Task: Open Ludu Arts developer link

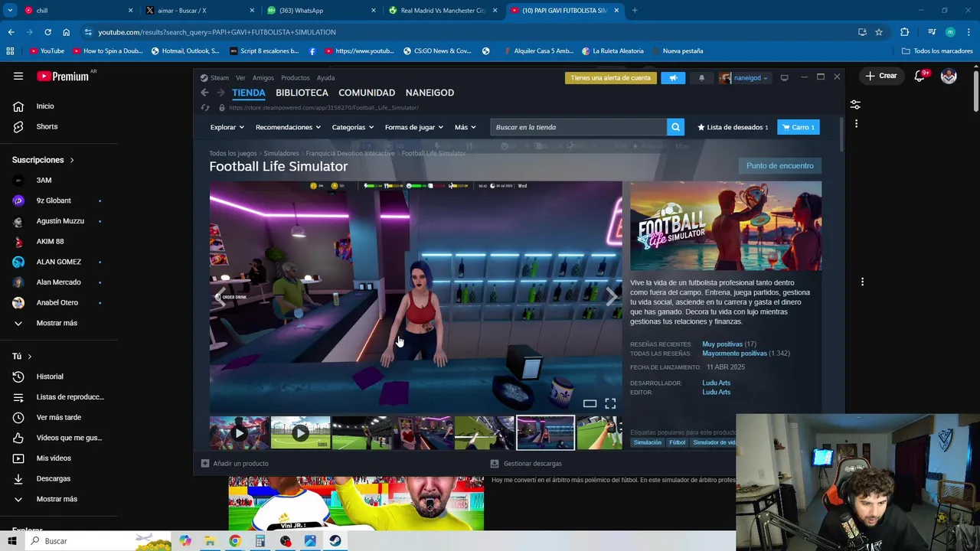Action: click(x=716, y=383)
